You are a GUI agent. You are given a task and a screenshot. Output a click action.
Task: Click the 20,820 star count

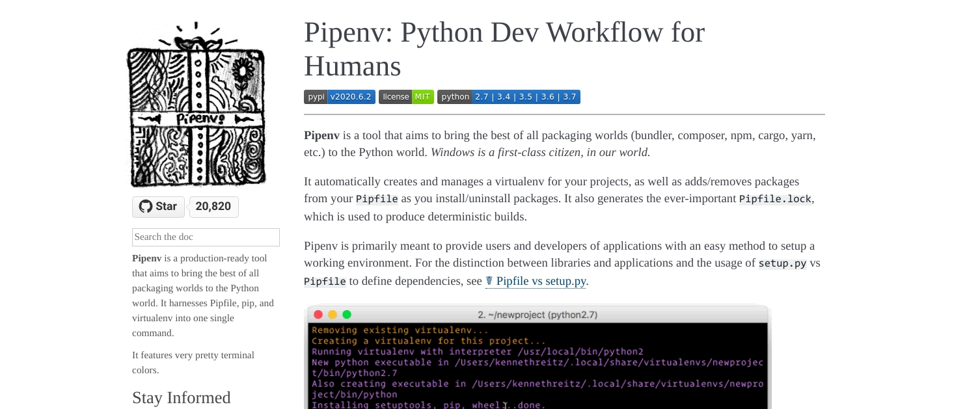coord(214,206)
